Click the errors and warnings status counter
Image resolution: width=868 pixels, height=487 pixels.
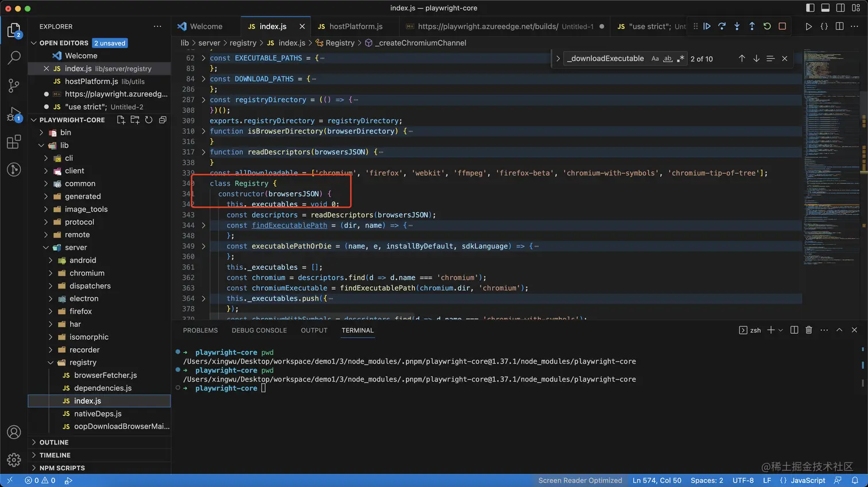point(40,481)
